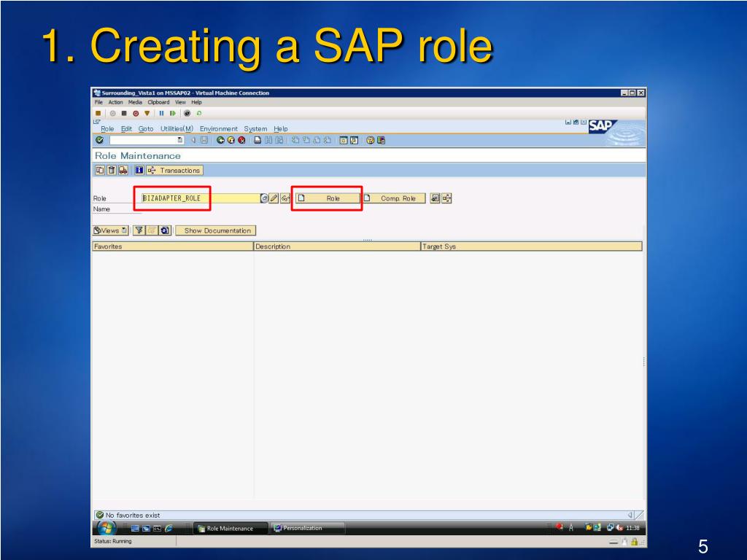
Task: Click the role search help button
Action: pos(264,198)
